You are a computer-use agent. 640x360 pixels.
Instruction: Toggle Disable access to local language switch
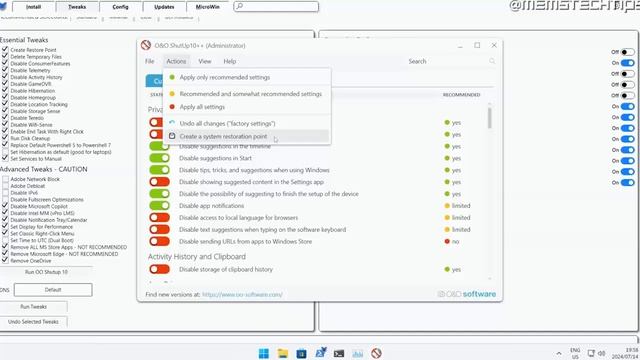click(x=159, y=218)
